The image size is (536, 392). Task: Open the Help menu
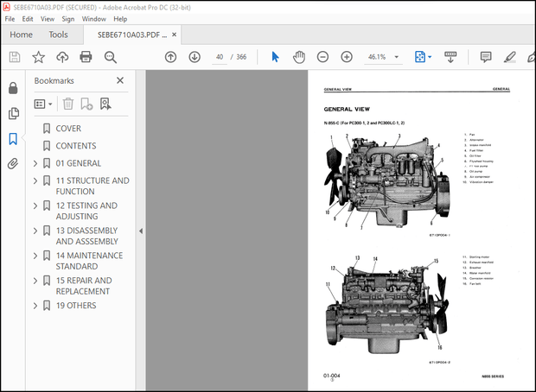coord(120,19)
